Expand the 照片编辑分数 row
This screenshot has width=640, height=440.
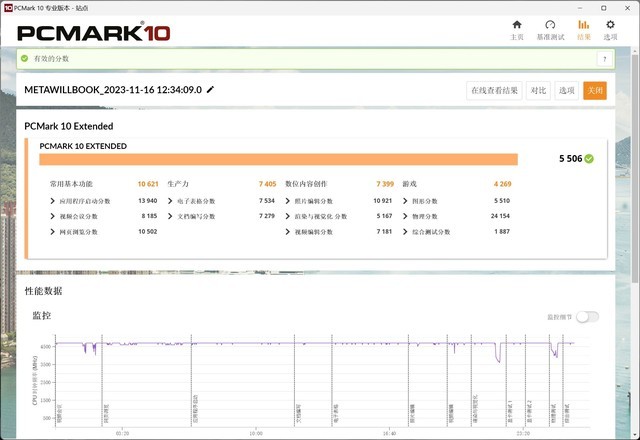[x=287, y=201]
